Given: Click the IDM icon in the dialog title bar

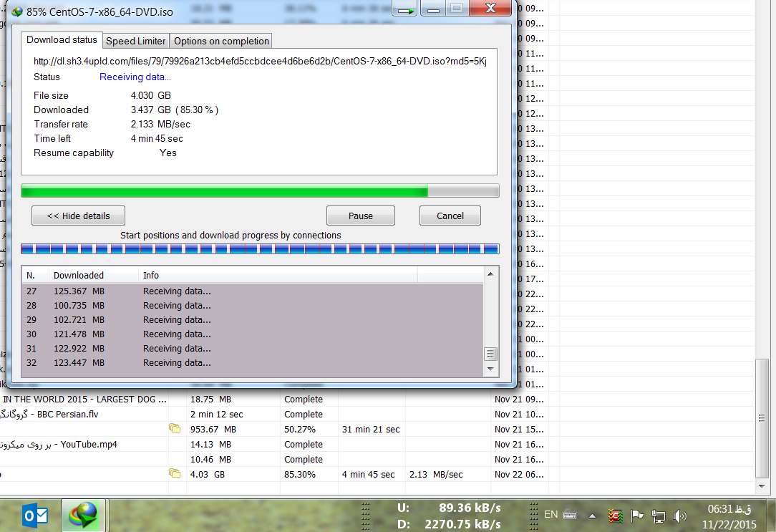Looking at the screenshot, I should click(x=17, y=11).
